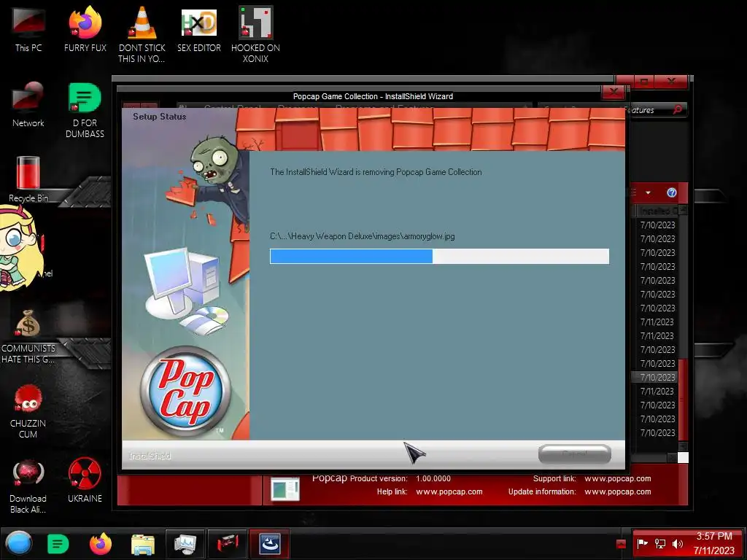Open the Start orb on the taskbar
This screenshot has width=747, height=560.
point(18,543)
